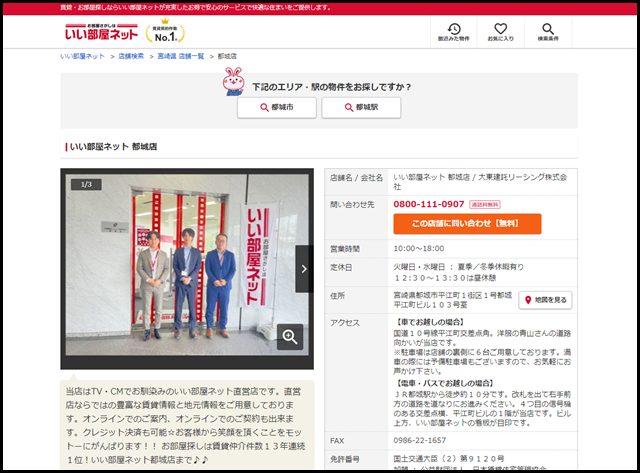Viewport: 640px width, 473px height.
Task: Click the 下記のエリア・駅の物件をお探しですか？ prompt
Action: pos(331,87)
